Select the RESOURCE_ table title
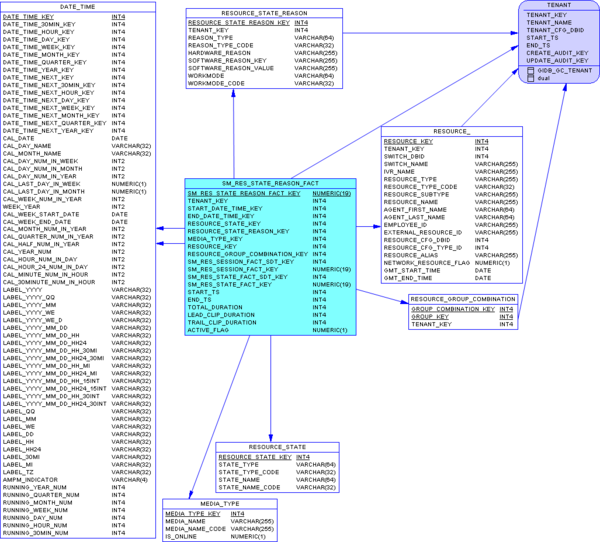This screenshot has height=542, width=600. pos(452,131)
